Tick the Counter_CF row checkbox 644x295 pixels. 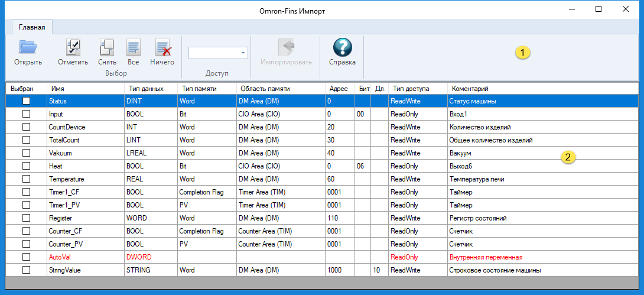click(26, 231)
